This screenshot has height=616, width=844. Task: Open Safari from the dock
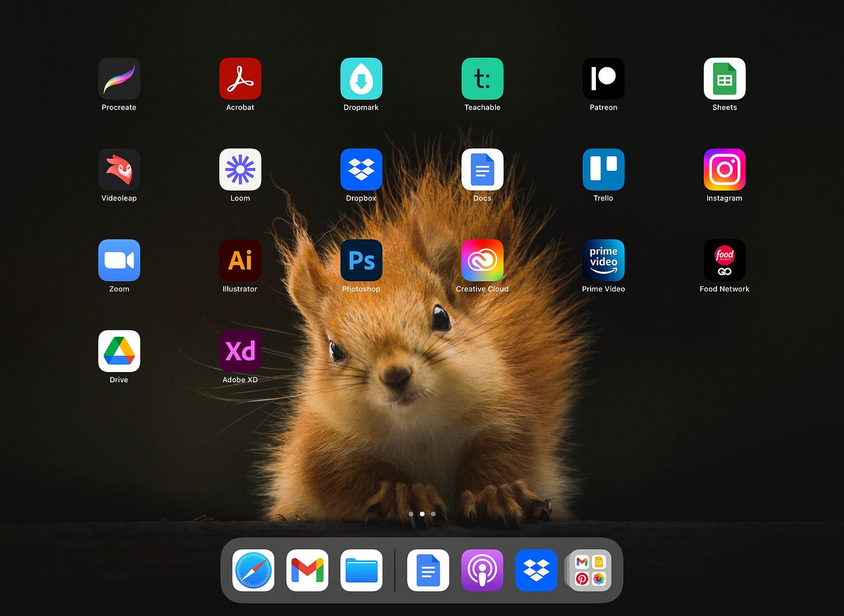[x=253, y=570]
